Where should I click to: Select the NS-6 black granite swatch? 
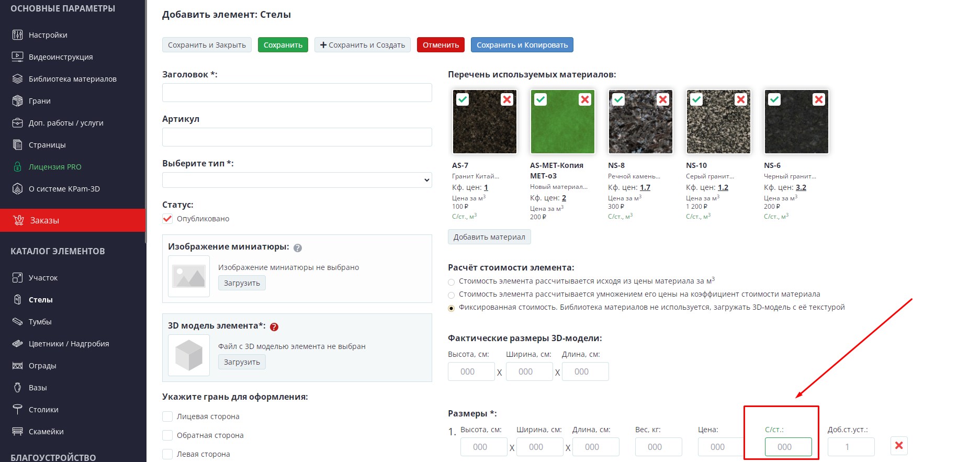[x=796, y=121]
